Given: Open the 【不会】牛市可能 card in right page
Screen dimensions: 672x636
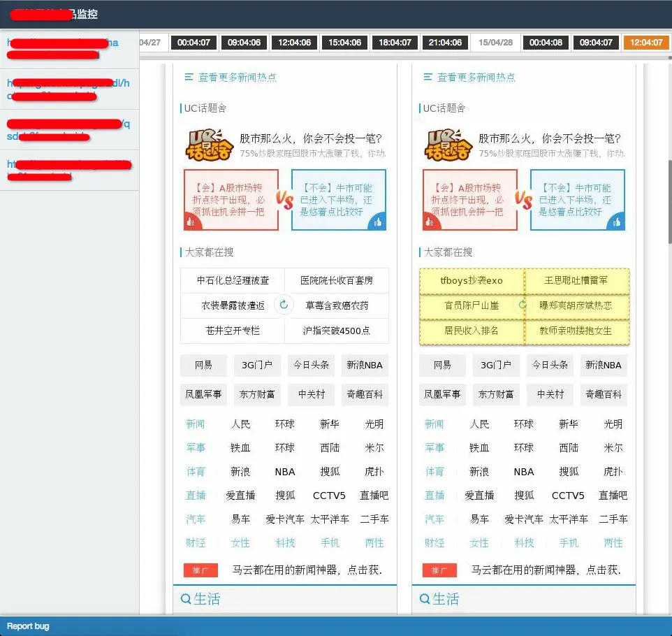Looking at the screenshot, I should tap(577, 200).
